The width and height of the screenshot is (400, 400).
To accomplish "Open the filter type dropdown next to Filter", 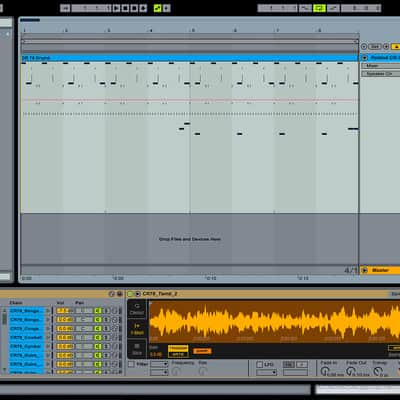I will point(159,364).
